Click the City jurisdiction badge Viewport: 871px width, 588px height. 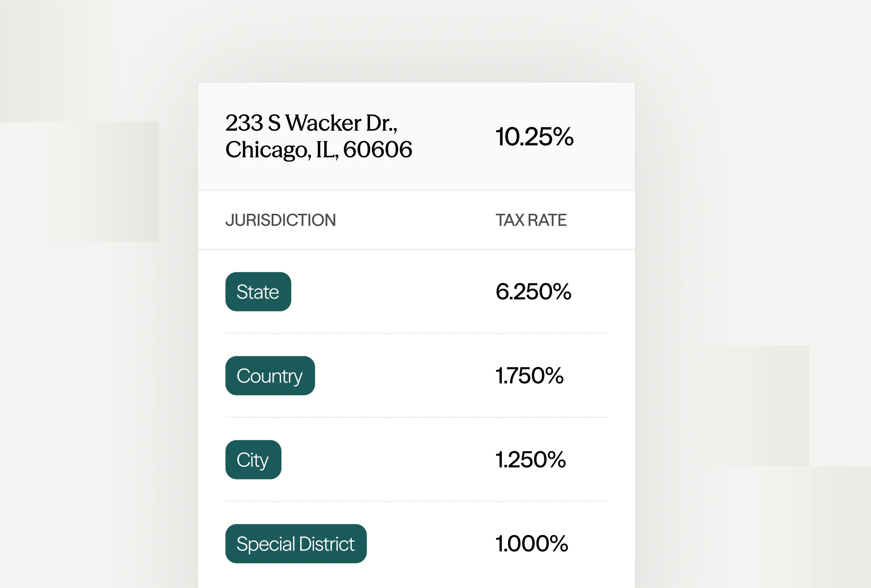point(253,460)
